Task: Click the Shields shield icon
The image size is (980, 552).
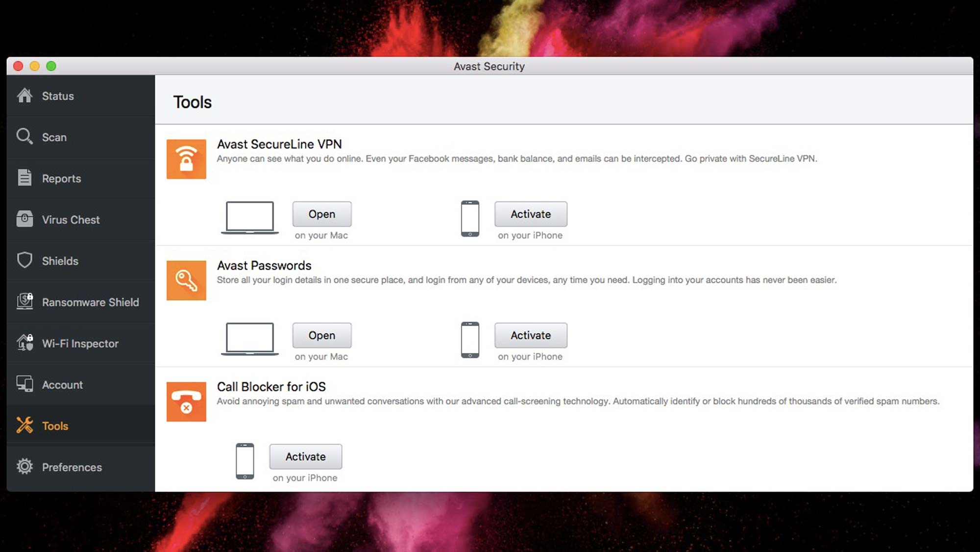Action: coord(24,260)
